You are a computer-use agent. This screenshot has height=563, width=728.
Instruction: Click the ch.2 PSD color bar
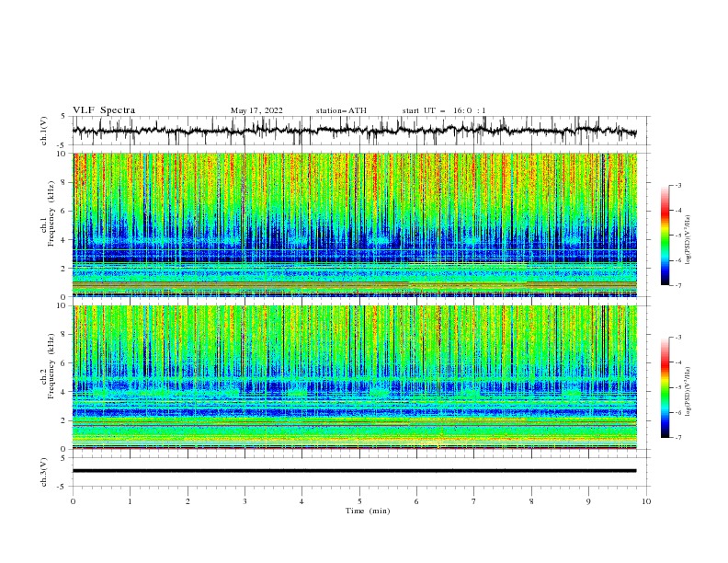tap(665, 387)
